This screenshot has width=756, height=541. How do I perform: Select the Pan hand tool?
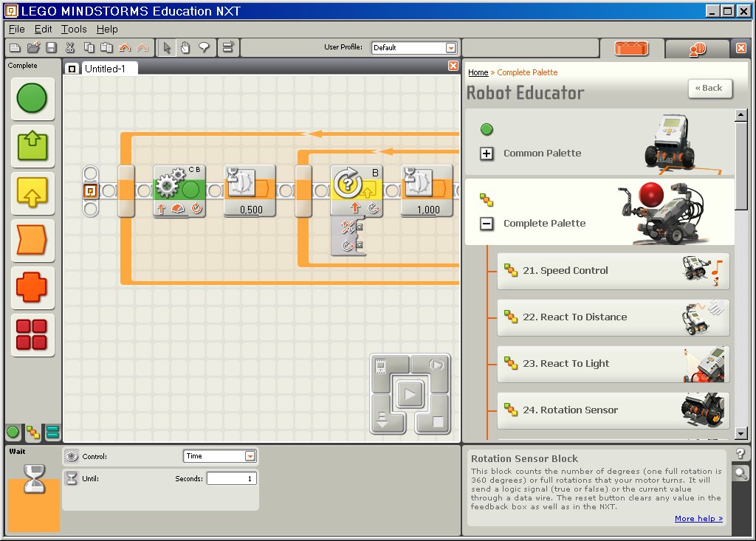(185, 48)
